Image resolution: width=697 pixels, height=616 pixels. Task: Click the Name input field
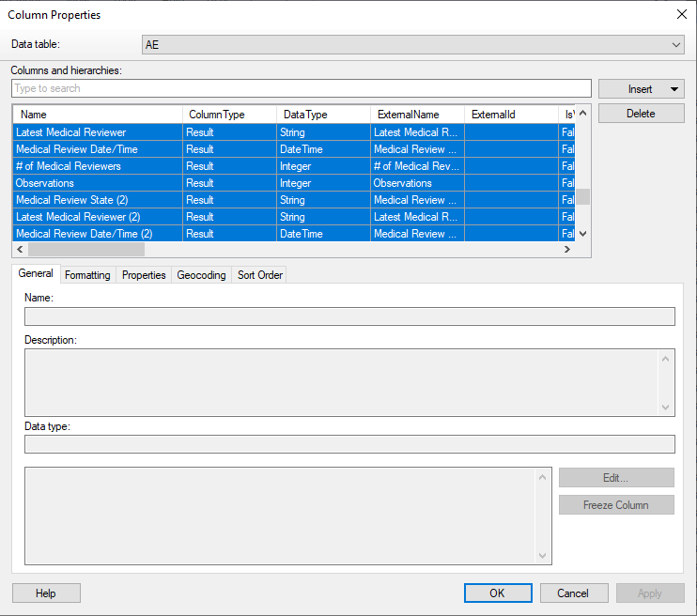349,316
